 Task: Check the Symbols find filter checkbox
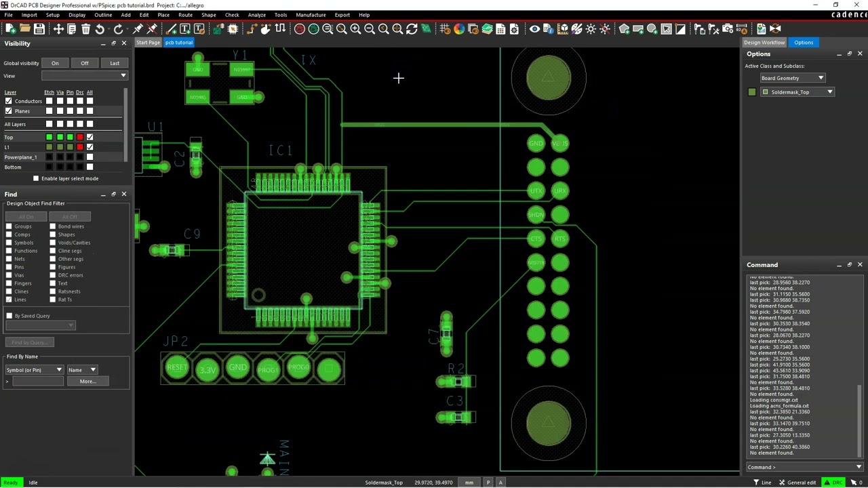coord(9,243)
